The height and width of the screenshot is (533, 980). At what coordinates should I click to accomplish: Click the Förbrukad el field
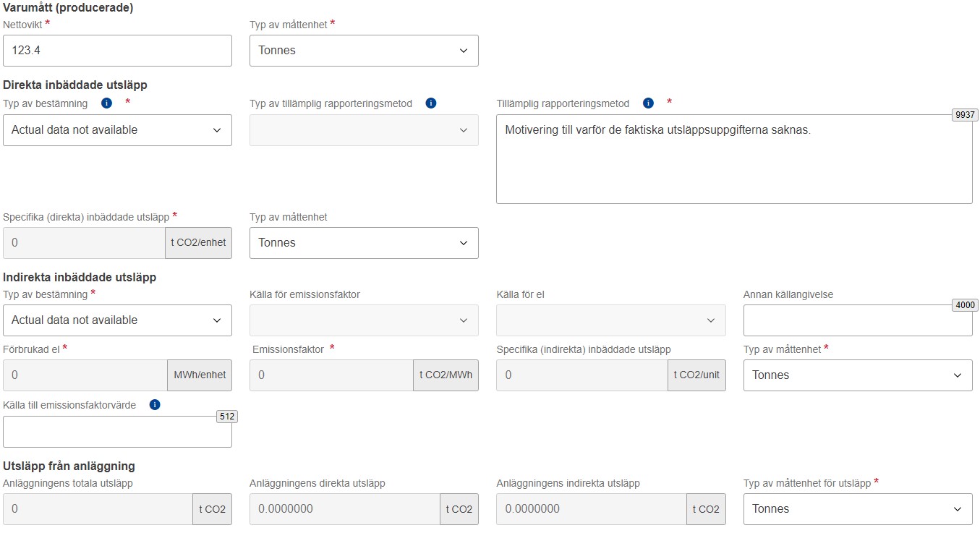85,375
